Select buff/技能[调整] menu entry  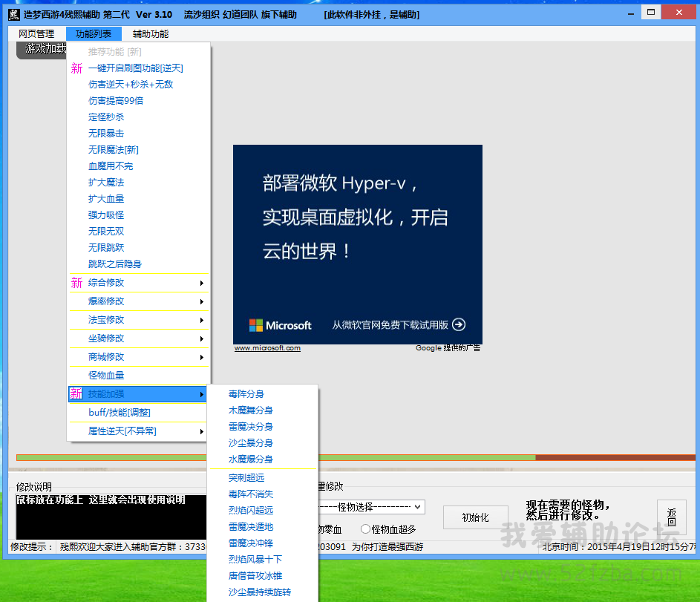[x=138, y=413]
